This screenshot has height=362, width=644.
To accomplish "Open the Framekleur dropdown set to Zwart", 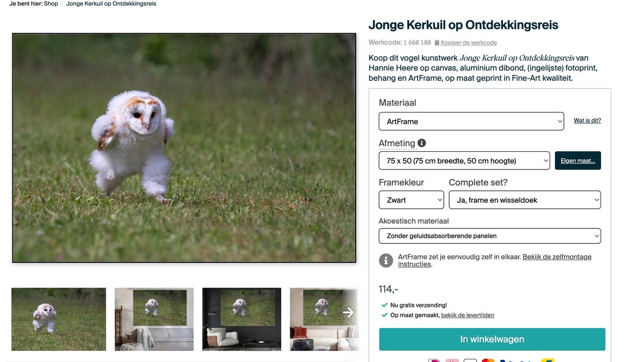I will pyautogui.click(x=411, y=200).
